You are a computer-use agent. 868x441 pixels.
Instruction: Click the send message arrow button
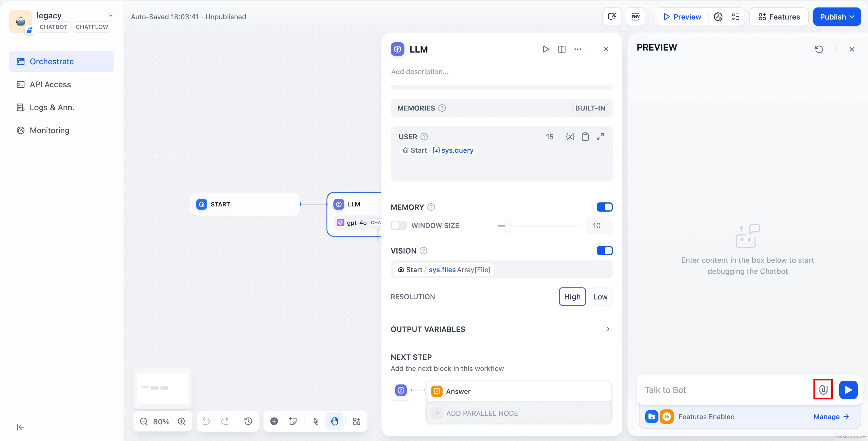(848, 389)
